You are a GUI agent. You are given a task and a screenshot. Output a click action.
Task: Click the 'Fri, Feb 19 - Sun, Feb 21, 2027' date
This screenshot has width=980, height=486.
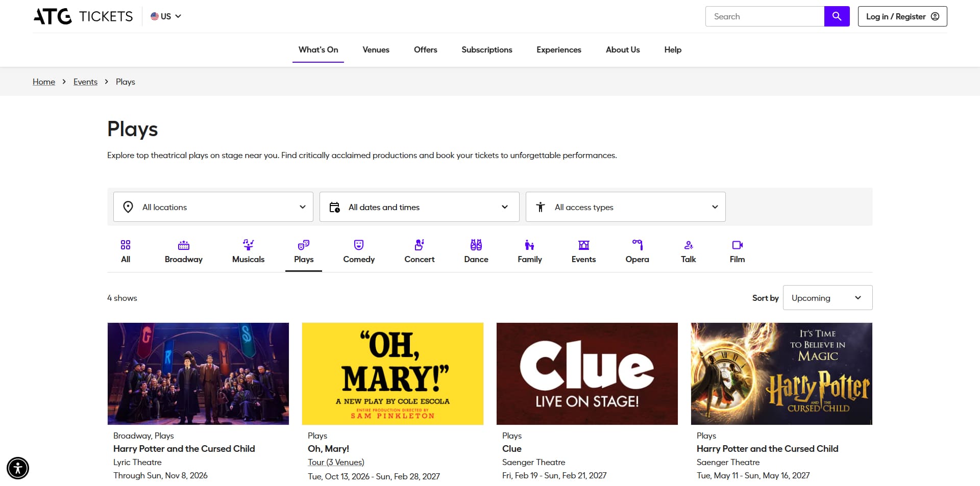[554, 475]
